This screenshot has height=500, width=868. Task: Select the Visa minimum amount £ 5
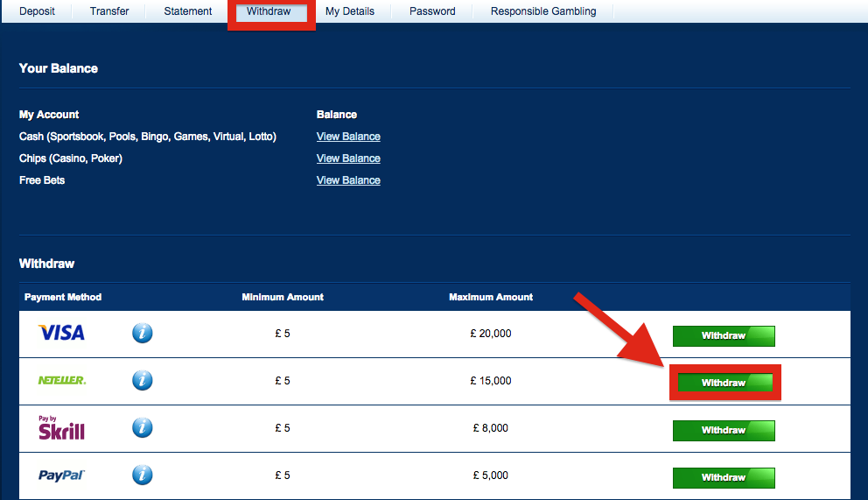(x=283, y=334)
